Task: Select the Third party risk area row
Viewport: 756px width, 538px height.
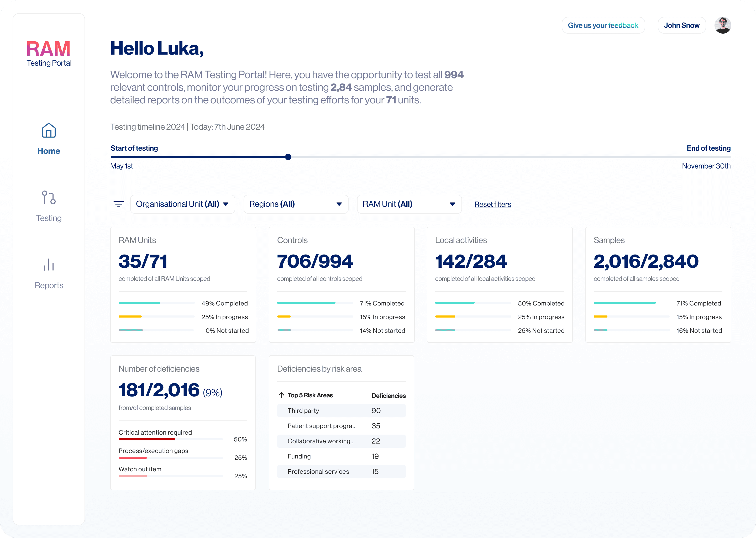Action: pyautogui.click(x=341, y=410)
